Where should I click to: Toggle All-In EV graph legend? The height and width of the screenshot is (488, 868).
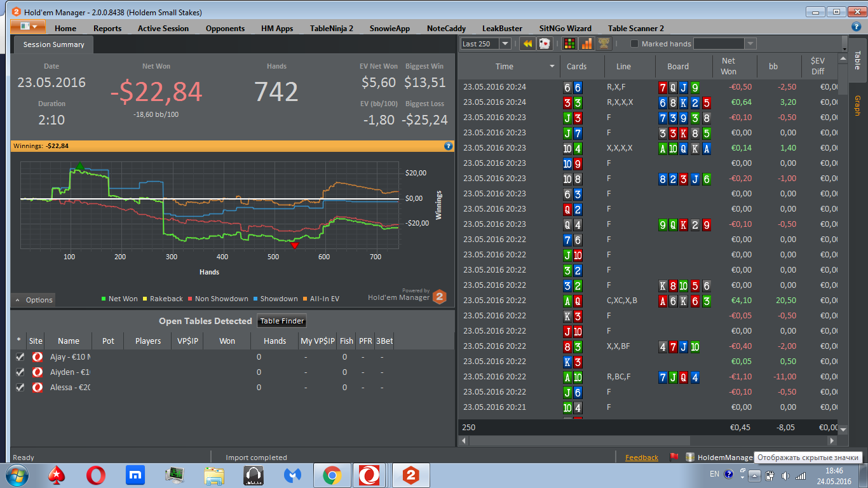pos(321,299)
